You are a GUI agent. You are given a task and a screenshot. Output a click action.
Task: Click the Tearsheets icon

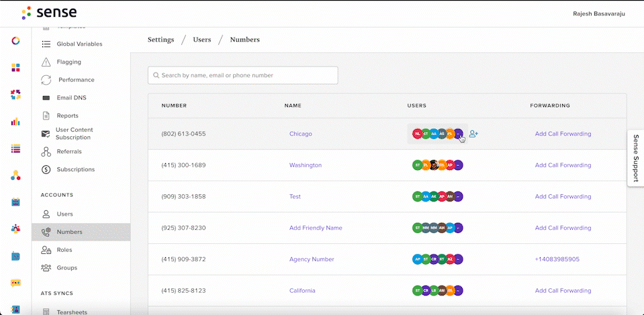[46, 312]
